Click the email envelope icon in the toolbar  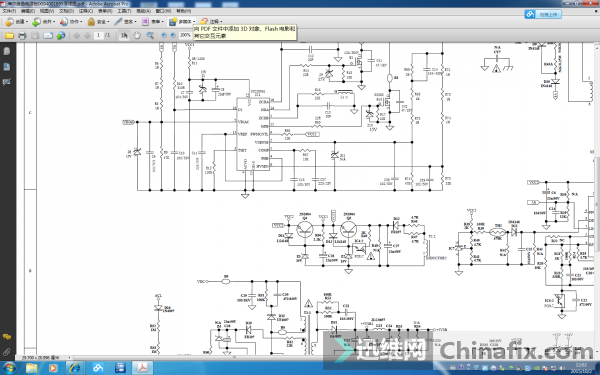click(x=48, y=36)
